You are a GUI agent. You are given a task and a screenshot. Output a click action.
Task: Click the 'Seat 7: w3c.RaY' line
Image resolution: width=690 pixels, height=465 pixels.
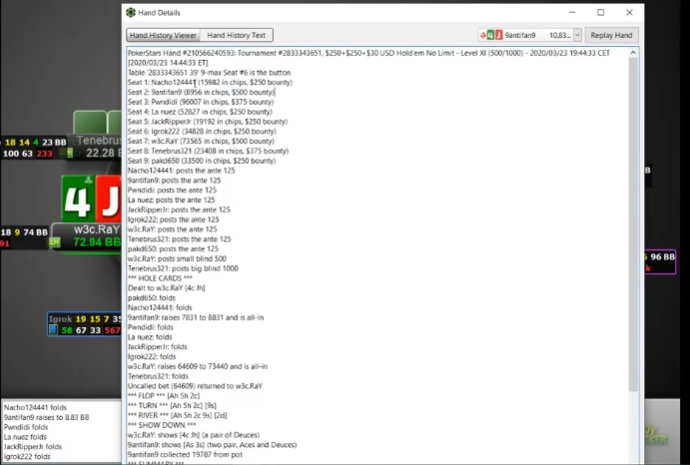pyautogui.click(x=201, y=141)
